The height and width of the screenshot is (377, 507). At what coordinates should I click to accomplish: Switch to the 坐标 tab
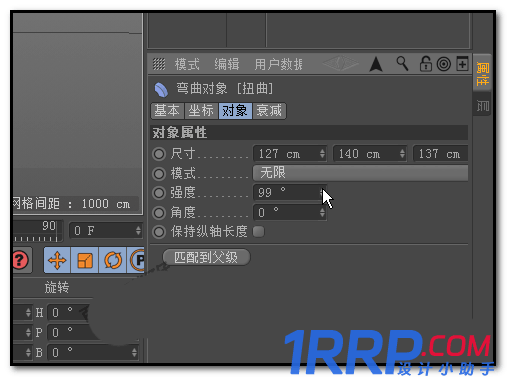pyautogui.click(x=201, y=110)
